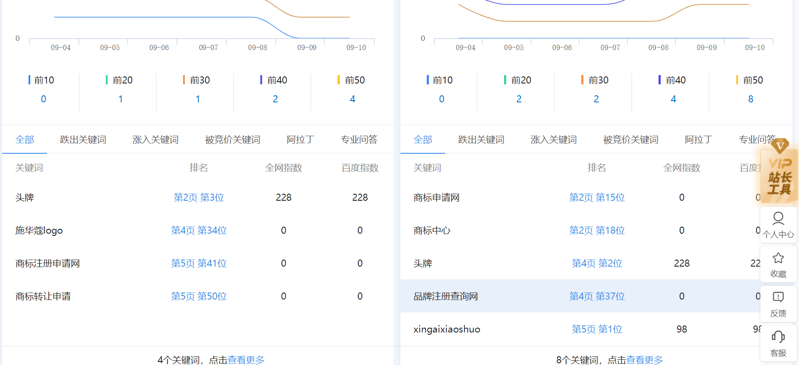Select left panel 专业问答 tab

pos(359,139)
